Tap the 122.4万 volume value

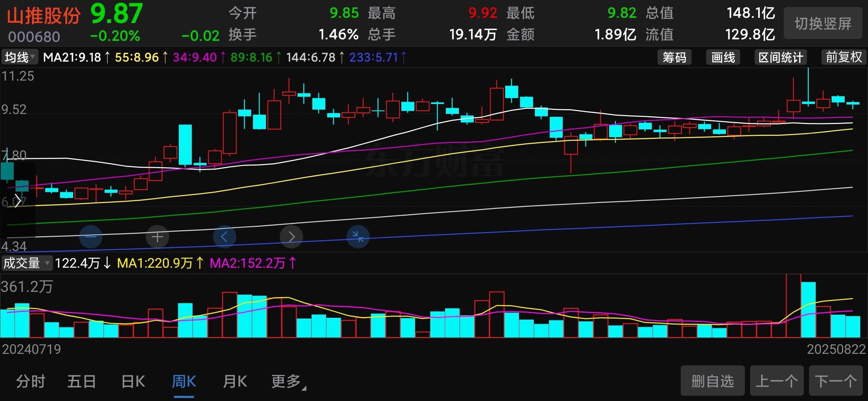[78, 263]
